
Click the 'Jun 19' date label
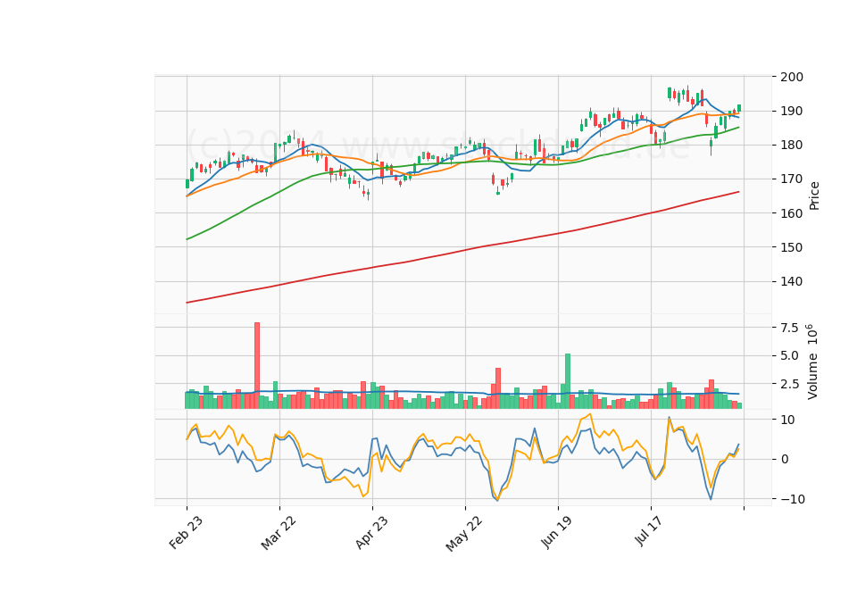pos(557,532)
